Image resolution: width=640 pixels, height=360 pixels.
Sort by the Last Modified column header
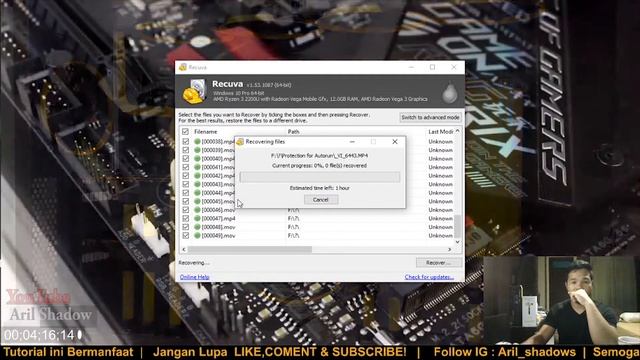point(440,131)
